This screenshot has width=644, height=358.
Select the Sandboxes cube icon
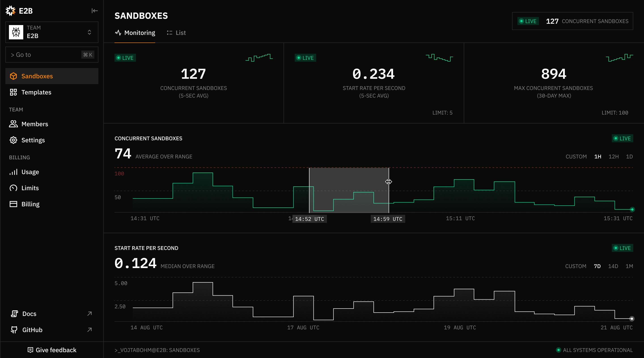point(13,76)
